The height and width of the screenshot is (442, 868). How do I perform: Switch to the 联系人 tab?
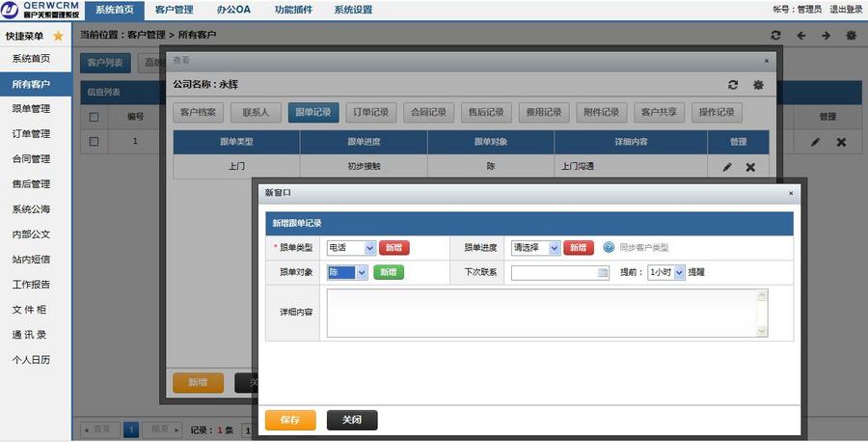tap(256, 112)
